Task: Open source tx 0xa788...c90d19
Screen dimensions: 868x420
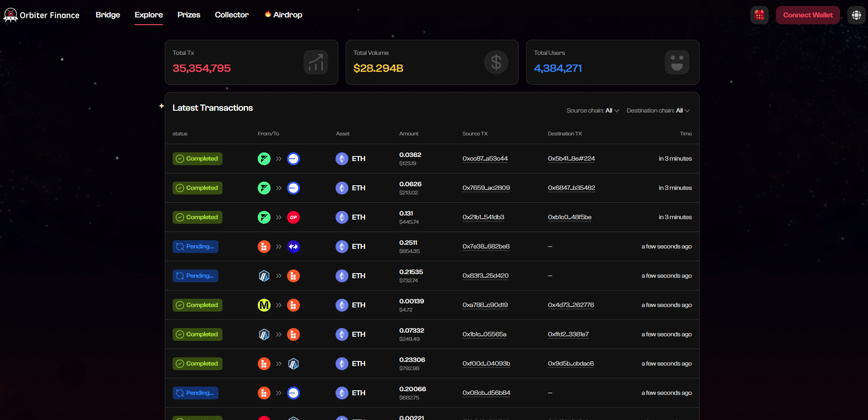Action: pos(485,305)
